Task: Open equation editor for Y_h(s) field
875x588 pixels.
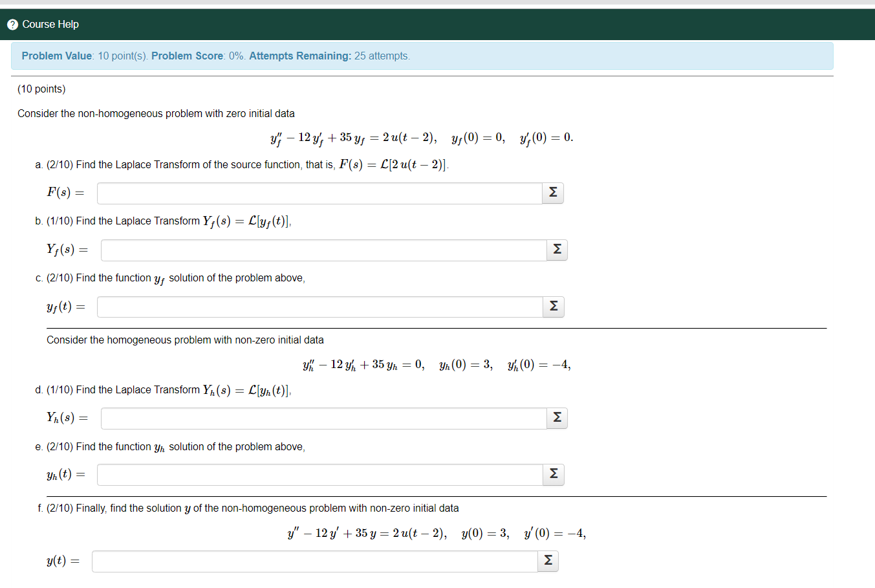Action: pyautogui.click(x=557, y=418)
